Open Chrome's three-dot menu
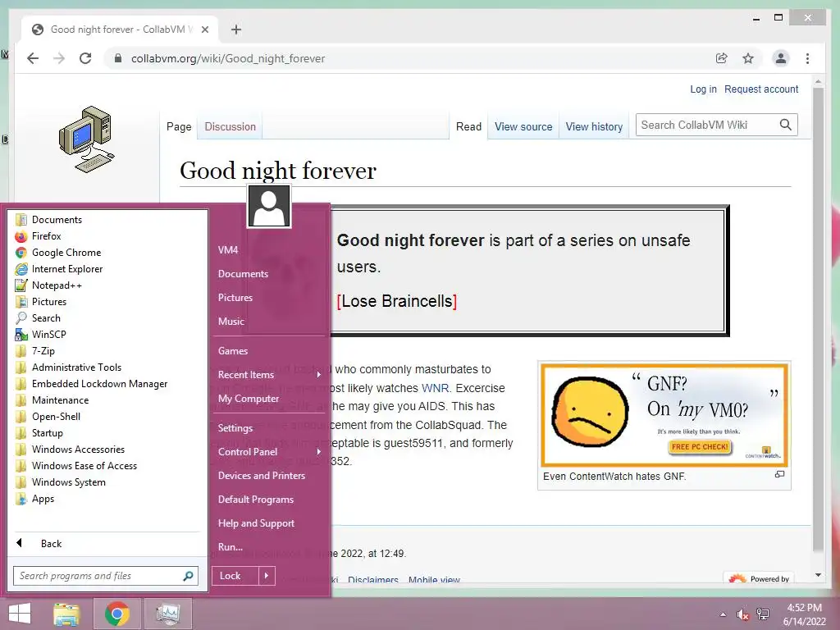 pyautogui.click(x=807, y=58)
